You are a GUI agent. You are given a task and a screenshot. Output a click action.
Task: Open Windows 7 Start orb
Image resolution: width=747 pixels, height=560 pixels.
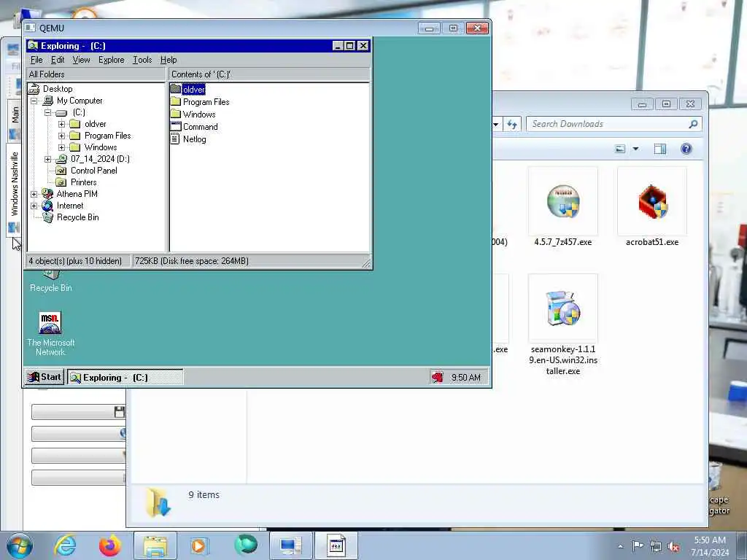point(20,545)
